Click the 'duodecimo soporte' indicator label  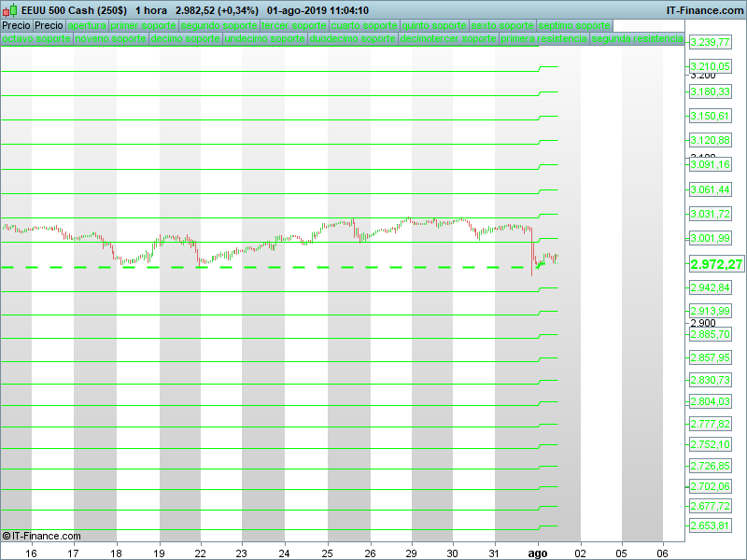point(353,38)
